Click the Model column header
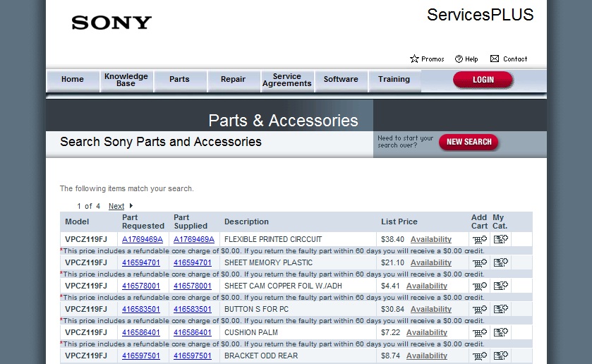The width and height of the screenshot is (592, 364). pyautogui.click(x=77, y=222)
